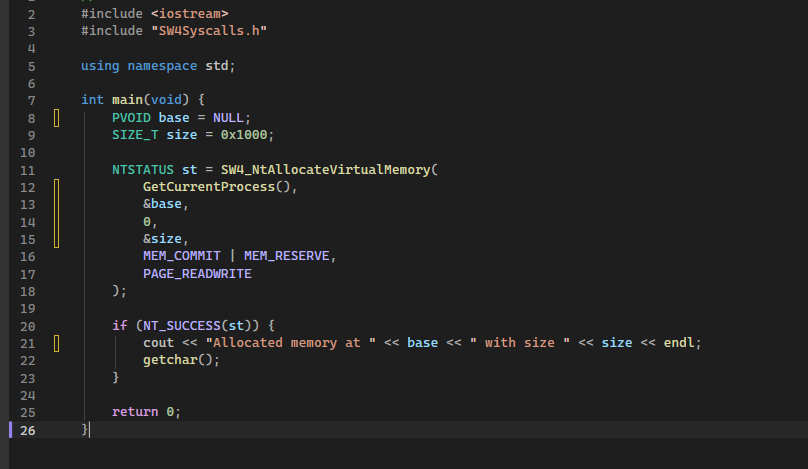The image size is (808, 469).
Task: Click the NT_SUCCESS macro on line 20
Action: click(181, 326)
